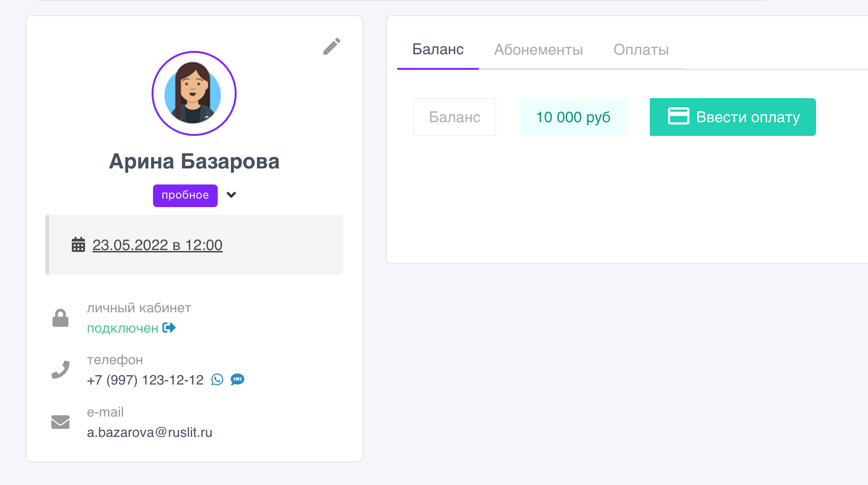Viewport: 868px width, 485px height.
Task: Click the calendar icon beside the date
Action: (x=78, y=245)
